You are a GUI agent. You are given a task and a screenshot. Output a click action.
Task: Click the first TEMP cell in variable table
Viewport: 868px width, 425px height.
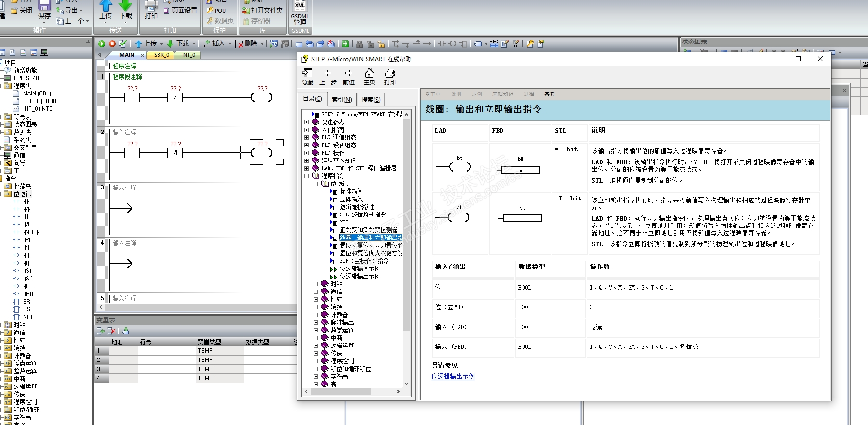(x=220, y=351)
